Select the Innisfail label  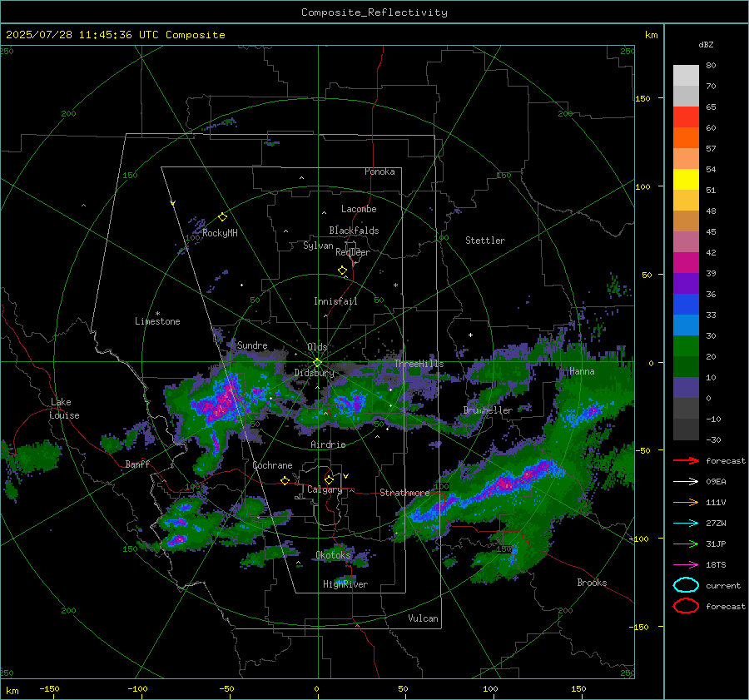pos(335,301)
